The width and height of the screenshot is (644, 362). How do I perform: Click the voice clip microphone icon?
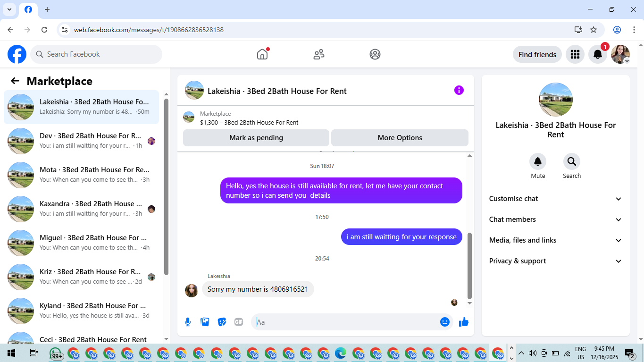188,322
